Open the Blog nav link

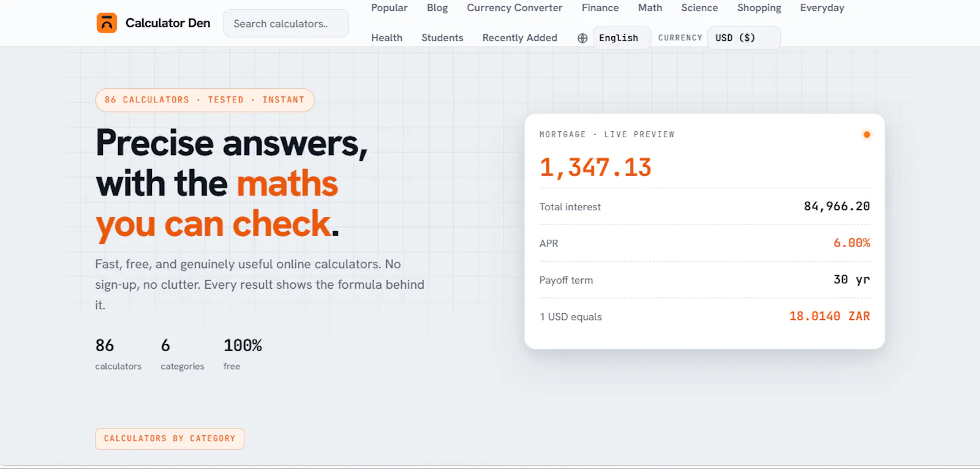coord(437,8)
